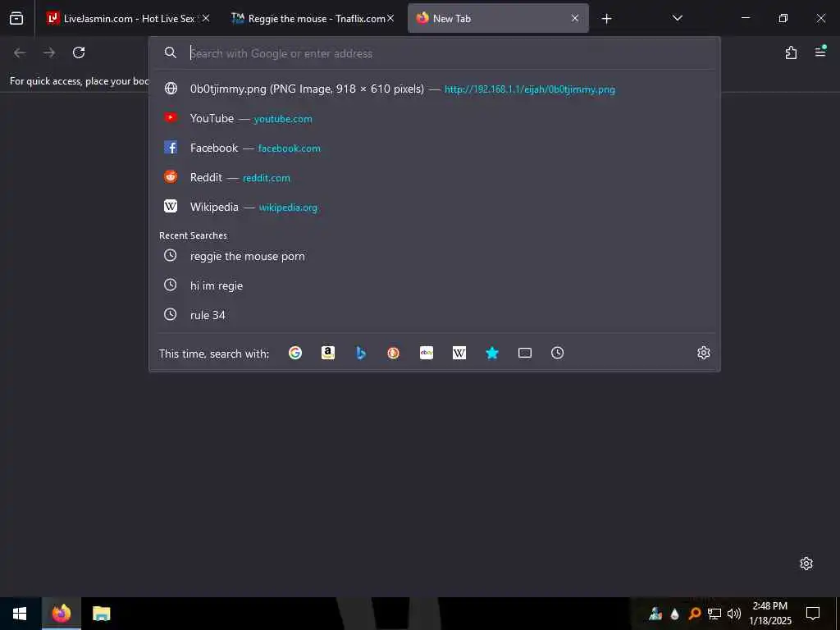Click the water droplet tray icon
This screenshot has width=840, height=630.
675,614
